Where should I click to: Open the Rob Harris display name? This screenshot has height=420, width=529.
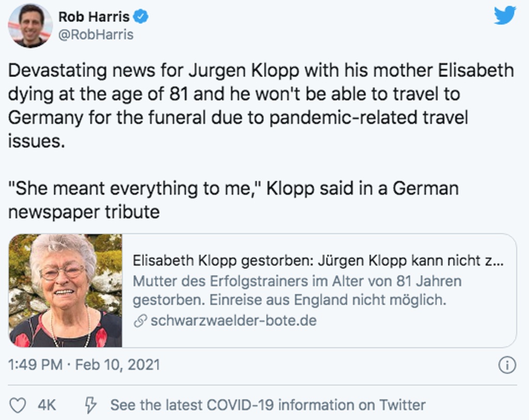93,17
